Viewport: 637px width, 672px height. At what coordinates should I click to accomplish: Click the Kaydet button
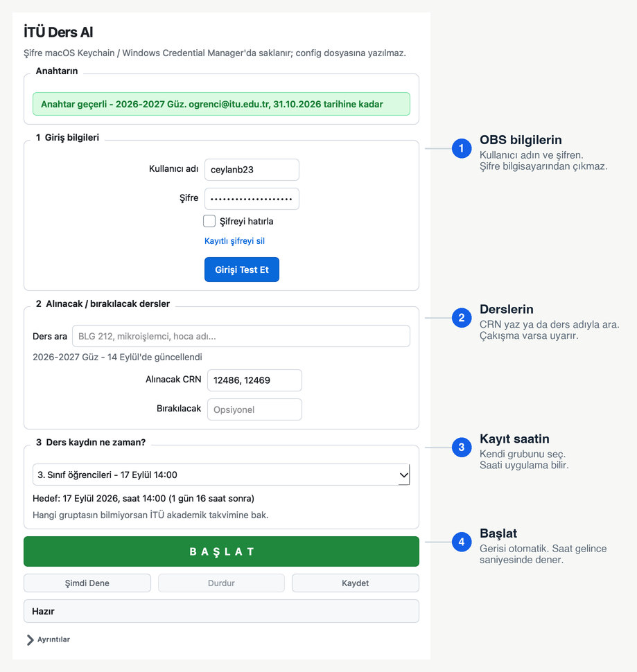coord(356,583)
